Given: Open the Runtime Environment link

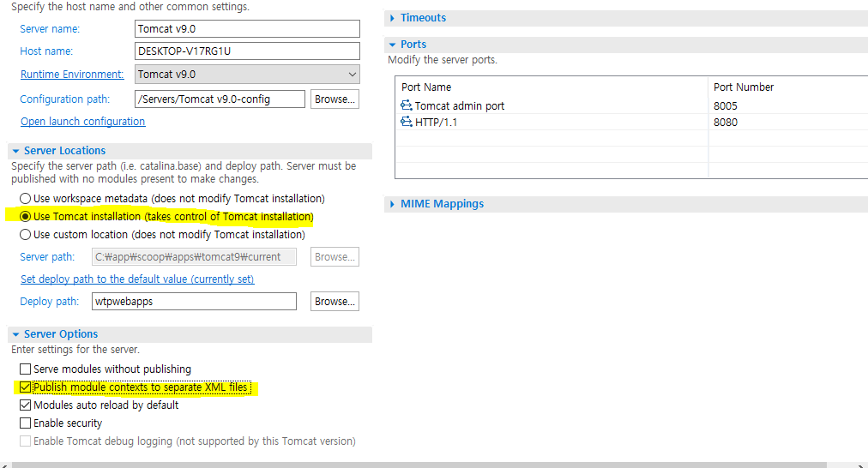Looking at the screenshot, I should 72,74.
